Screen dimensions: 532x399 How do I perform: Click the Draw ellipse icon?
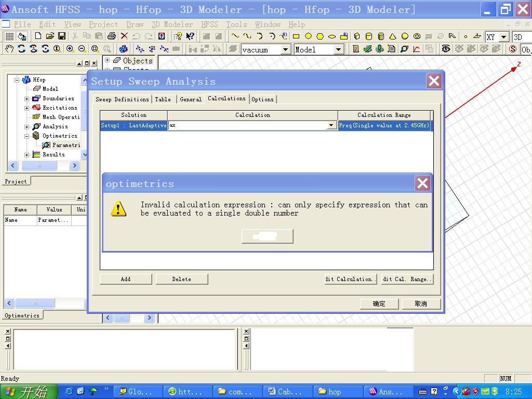pyautogui.click(x=332, y=36)
